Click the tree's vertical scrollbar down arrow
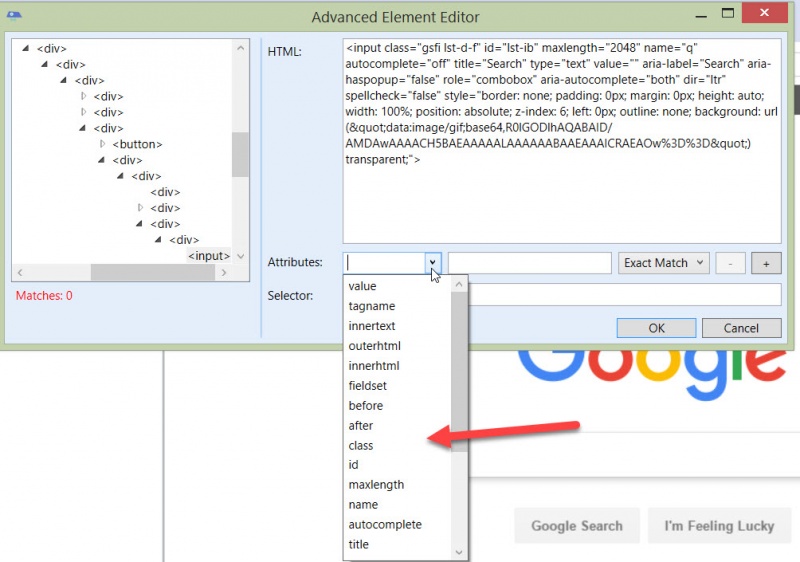The image size is (800, 562). (241, 256)
